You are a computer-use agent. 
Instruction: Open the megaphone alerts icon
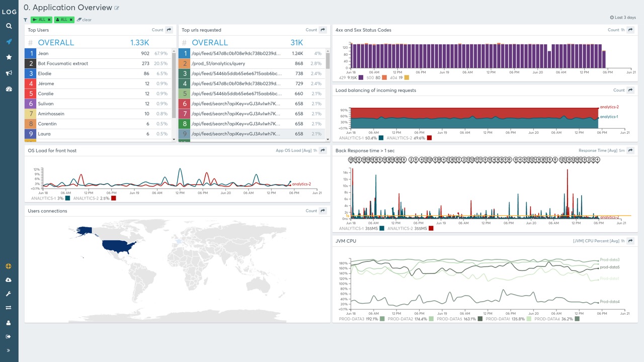click(x=9, y=73)
